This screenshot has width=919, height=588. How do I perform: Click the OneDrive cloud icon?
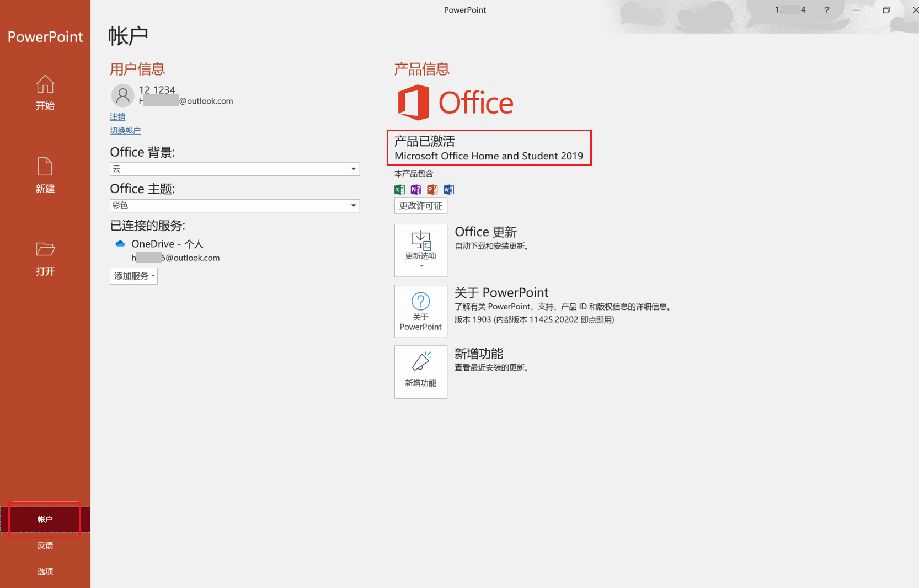[120, 243]
